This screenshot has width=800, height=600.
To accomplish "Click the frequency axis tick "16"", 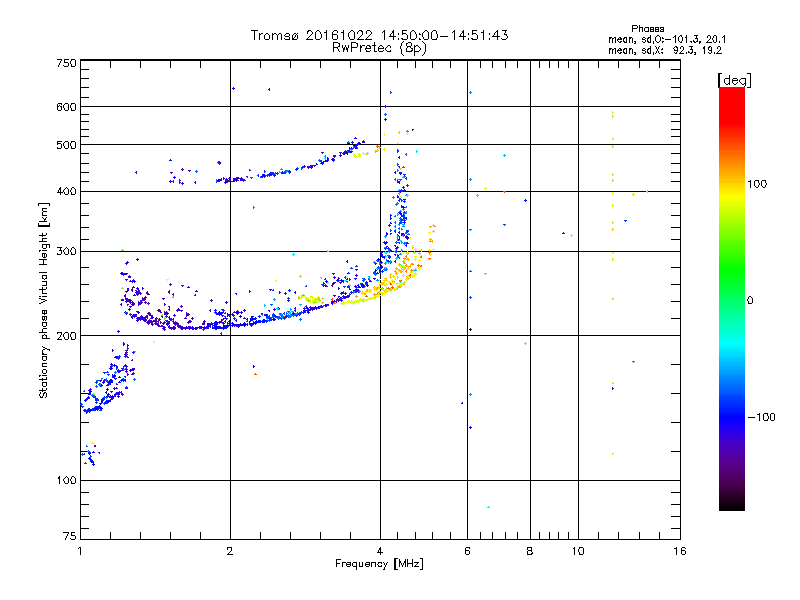I will click(x=680, y=551).
